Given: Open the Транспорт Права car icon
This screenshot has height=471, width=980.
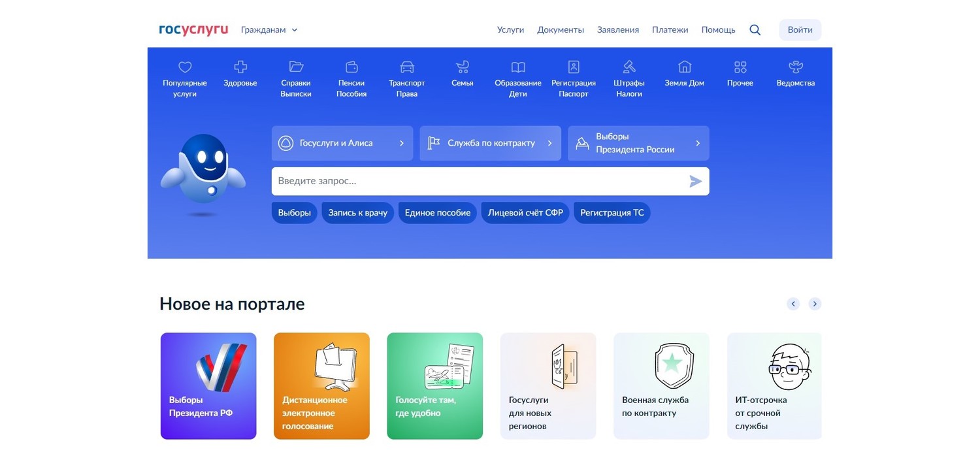Looking at the screenshot, I should pyautogui.click(x=407, y=67).
